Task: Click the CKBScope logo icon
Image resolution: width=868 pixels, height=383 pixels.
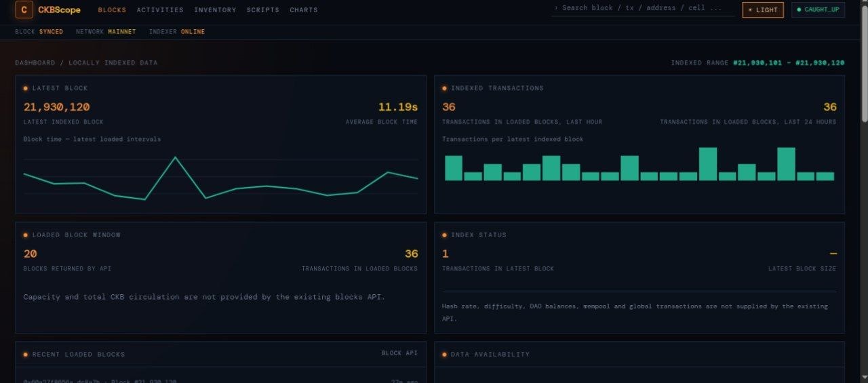Action: coord(24,9)
